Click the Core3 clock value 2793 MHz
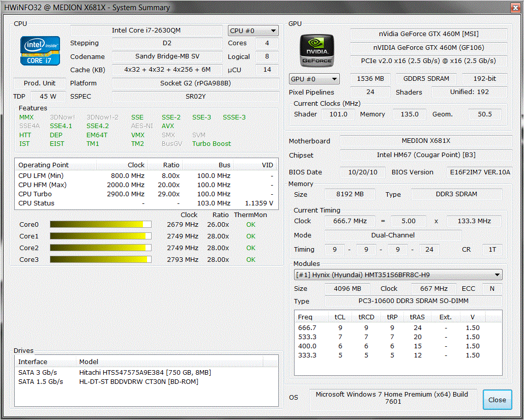524x420 pixels. click(x=183, y=260)
